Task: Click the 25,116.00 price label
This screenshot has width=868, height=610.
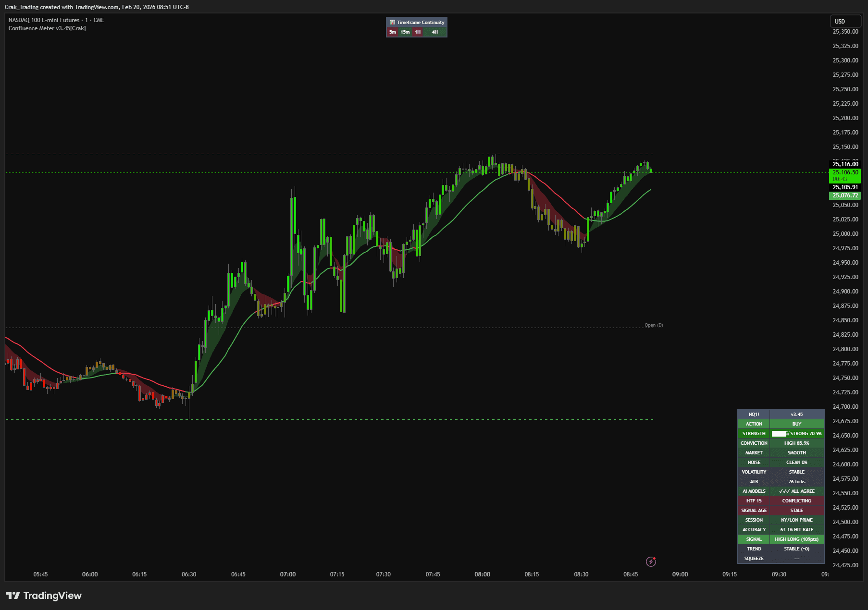Action: [845, 164]
